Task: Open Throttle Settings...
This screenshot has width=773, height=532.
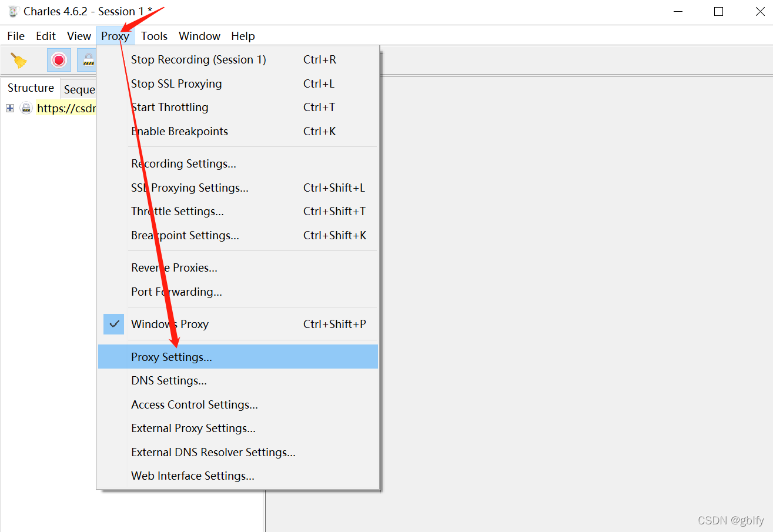Action: click(238, 212)
